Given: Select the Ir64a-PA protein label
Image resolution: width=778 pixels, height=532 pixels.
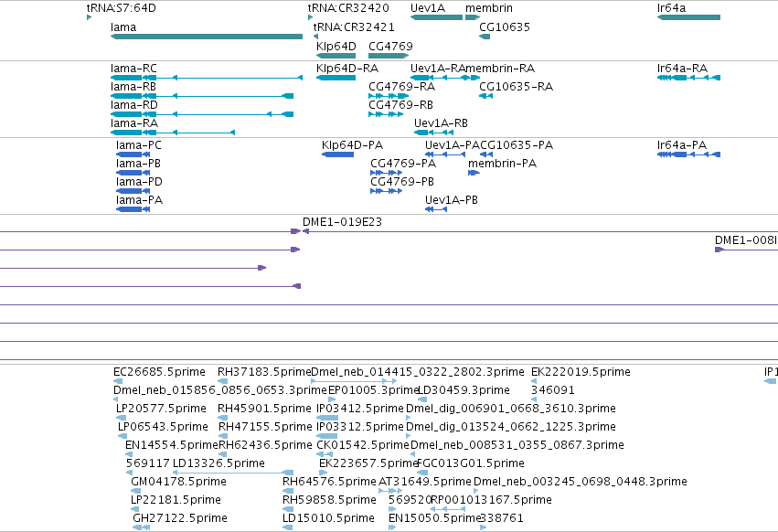Looking at the screenshot, I should (682, 145).
